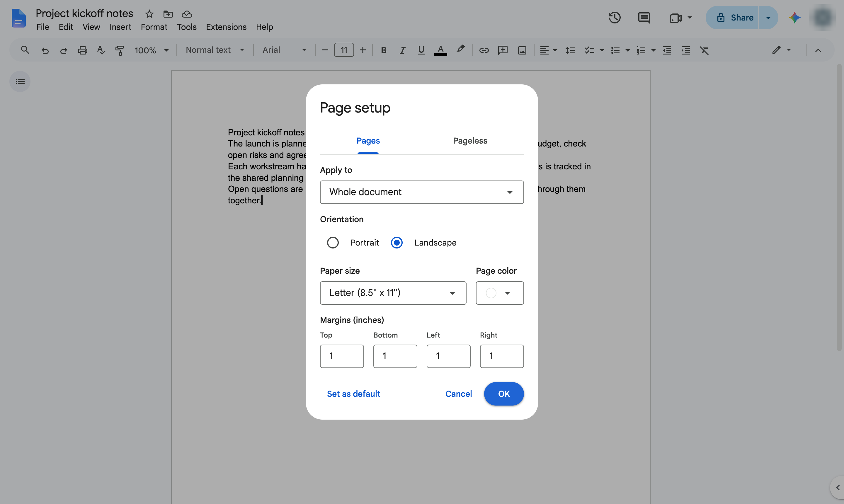Viewport: 844px width, 504px height.
Task: Open version history clock icon
Action: pyautogui.click(x=615, y=18)
